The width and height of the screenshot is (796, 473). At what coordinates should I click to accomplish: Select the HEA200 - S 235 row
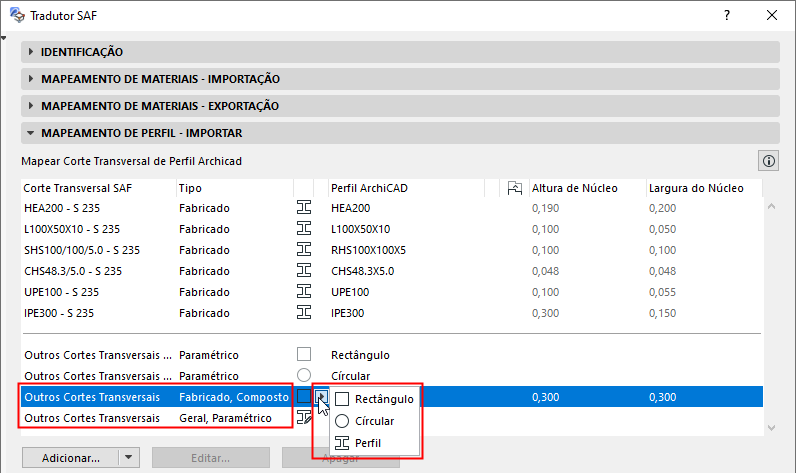392,208
